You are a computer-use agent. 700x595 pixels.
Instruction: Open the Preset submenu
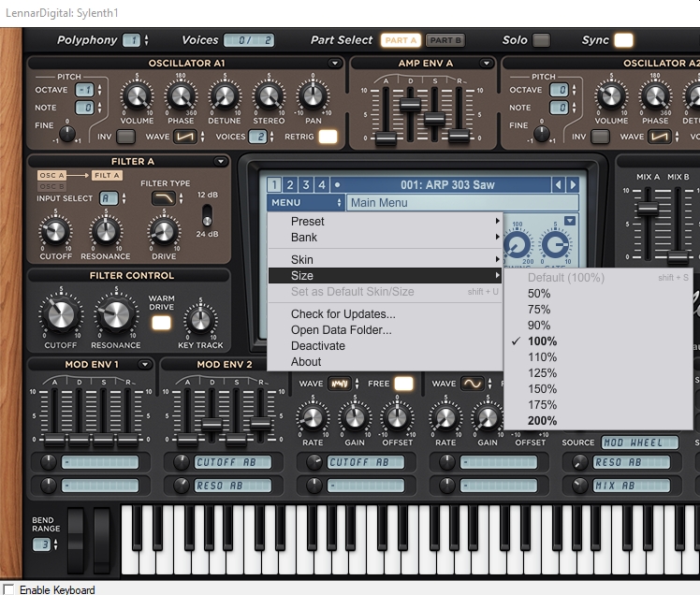(x=385, y=222)
